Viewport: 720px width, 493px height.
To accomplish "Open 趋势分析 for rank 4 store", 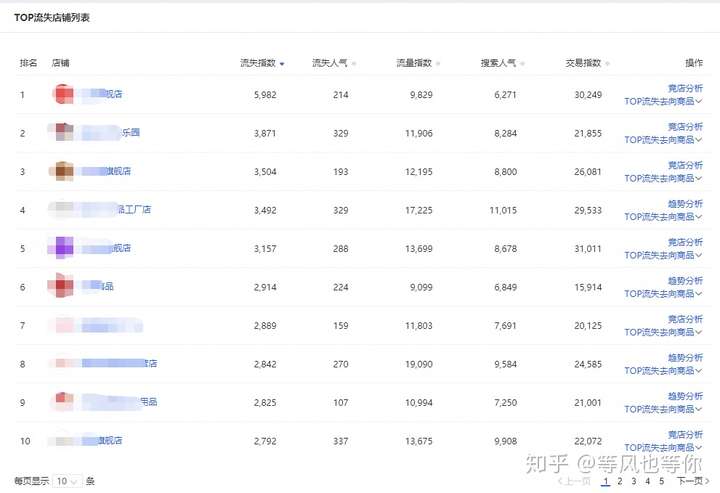I will (685, 204).
